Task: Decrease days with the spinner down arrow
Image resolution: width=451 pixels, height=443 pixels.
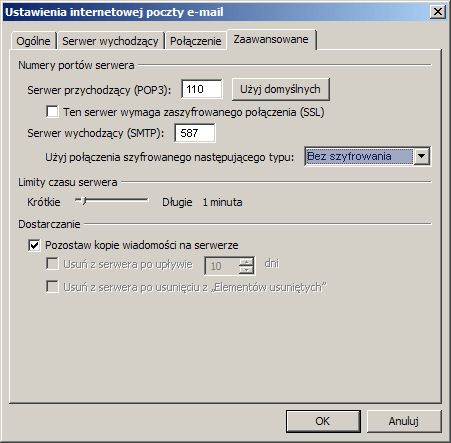Action: click(247, 270)
